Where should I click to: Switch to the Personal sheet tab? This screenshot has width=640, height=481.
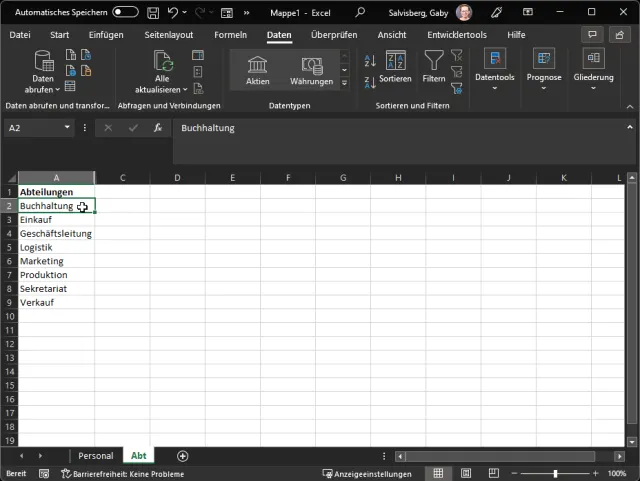click(96, 455)
